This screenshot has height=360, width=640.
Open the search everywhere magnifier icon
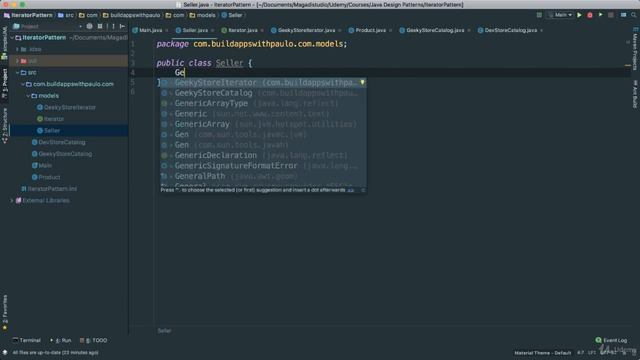tap(634, 15)
